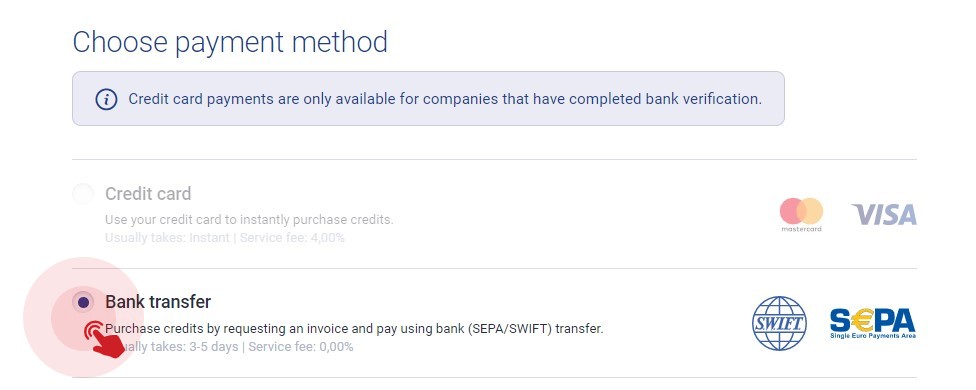Click the info icon in the notice banner
The height and width of the screenshot is (390, 976).
tap(106, 99)
